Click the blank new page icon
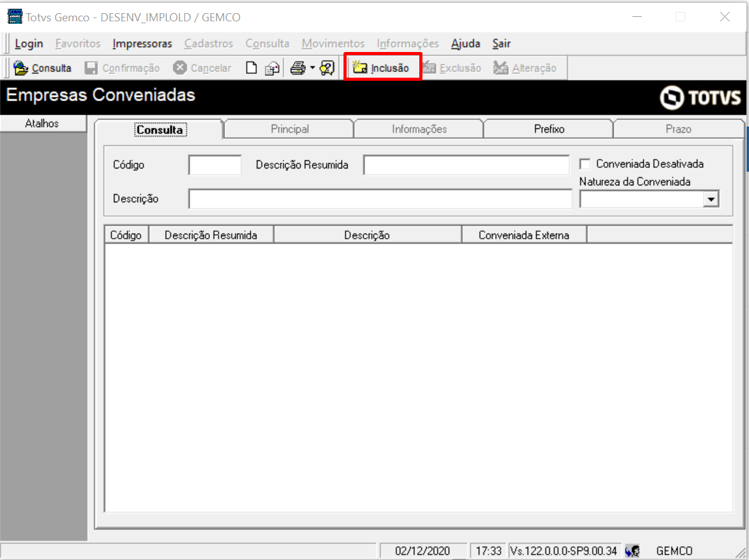 click(x=251, y=68)
